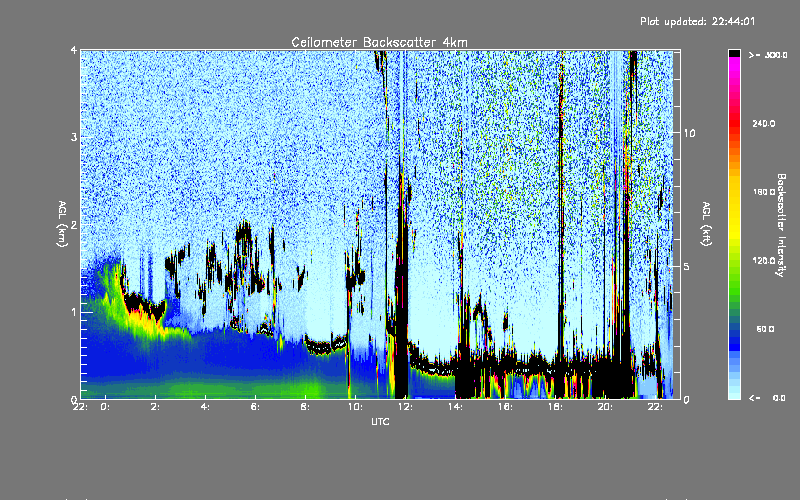Click the "2" tick on the km axis
The image size is (800, 500).
74,225
